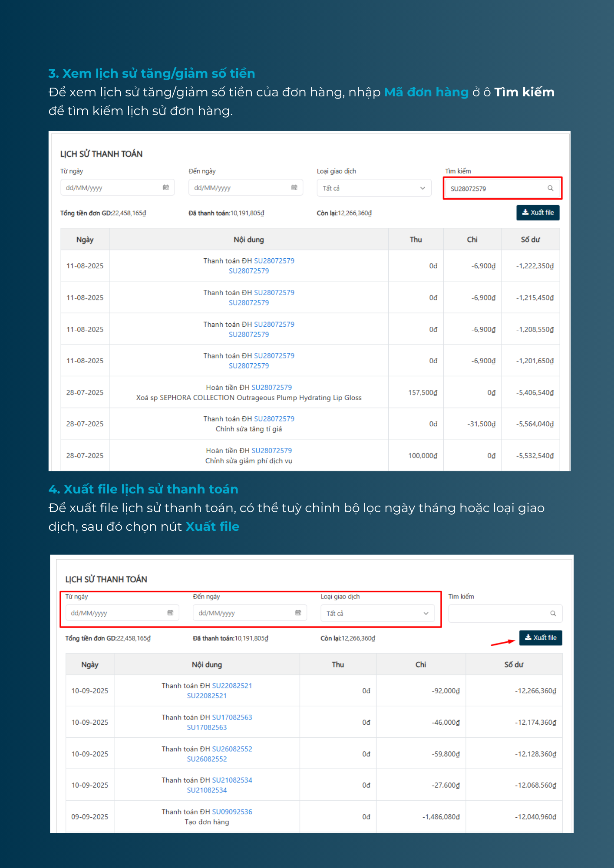Click the empty Tìm kiếm search input

click(x=498, y=613)
